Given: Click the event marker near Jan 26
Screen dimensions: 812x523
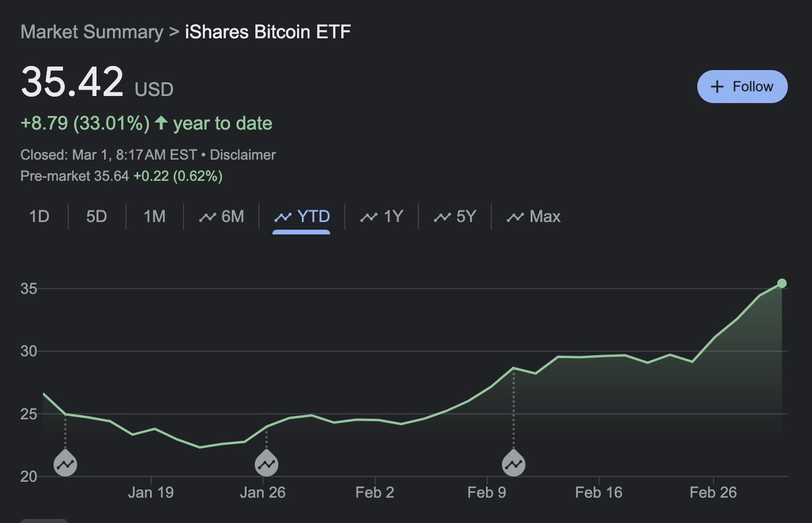Looking at the screenshot, I should [267, 464].
